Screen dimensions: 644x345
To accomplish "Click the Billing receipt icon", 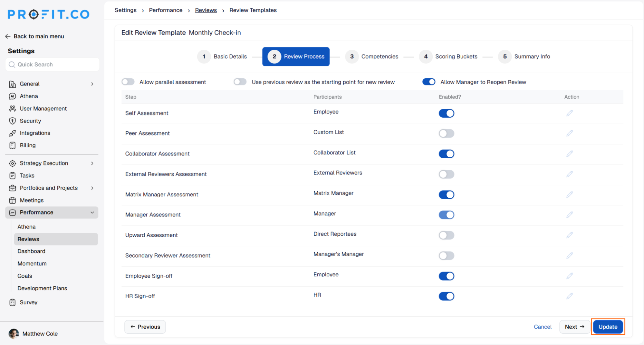I will pyautogui.click(x=12, y=145).
